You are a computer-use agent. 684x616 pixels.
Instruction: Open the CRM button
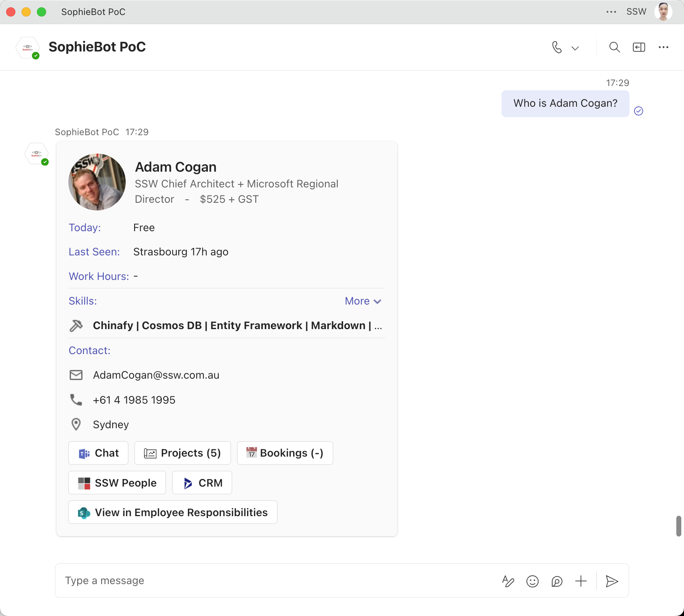[x=202, y=483]
